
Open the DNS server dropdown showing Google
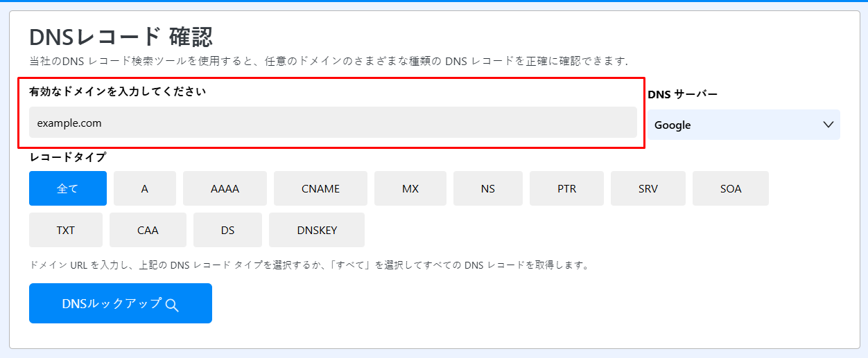743,125
